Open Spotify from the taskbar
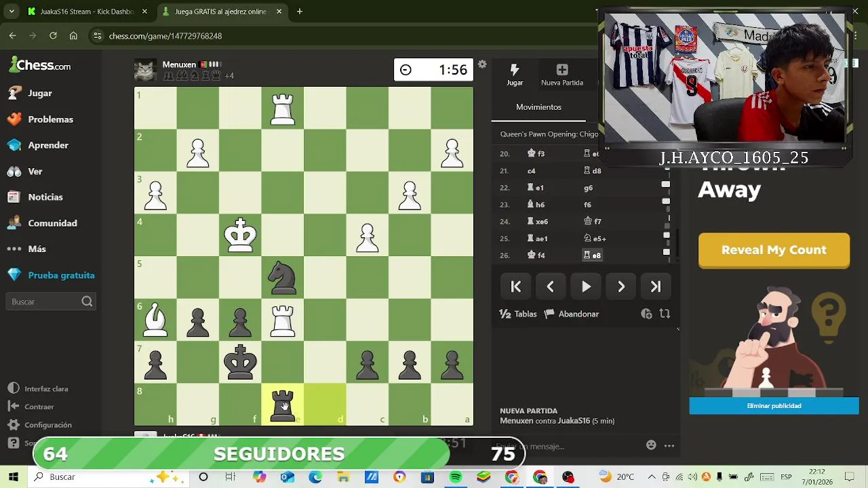The height and width of the screenshot is (488, 868). [x=456, y=477]
